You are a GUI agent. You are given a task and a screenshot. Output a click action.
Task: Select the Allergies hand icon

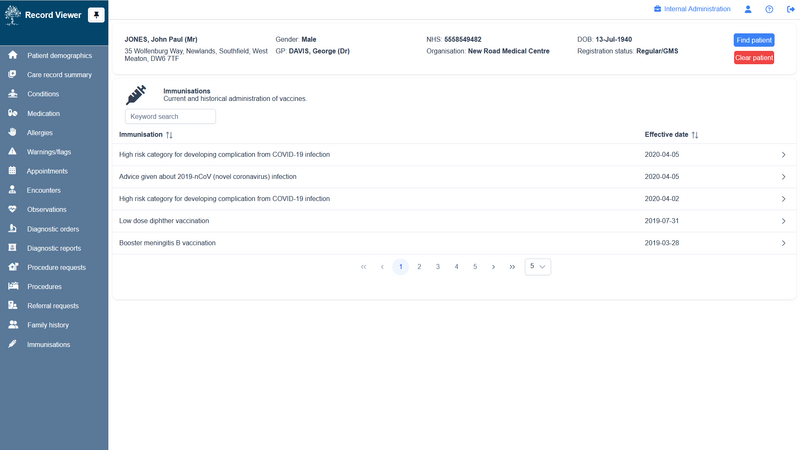click(x=13, y=132)
